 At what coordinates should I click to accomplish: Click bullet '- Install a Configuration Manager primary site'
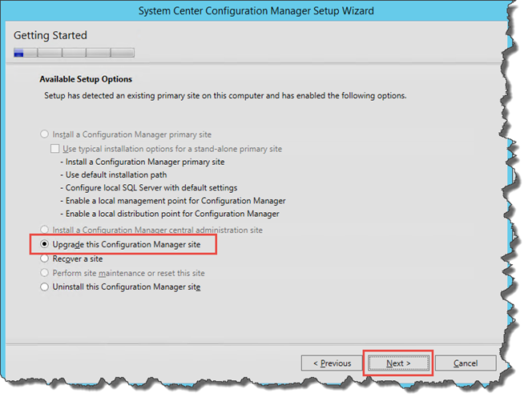(143, 162)
